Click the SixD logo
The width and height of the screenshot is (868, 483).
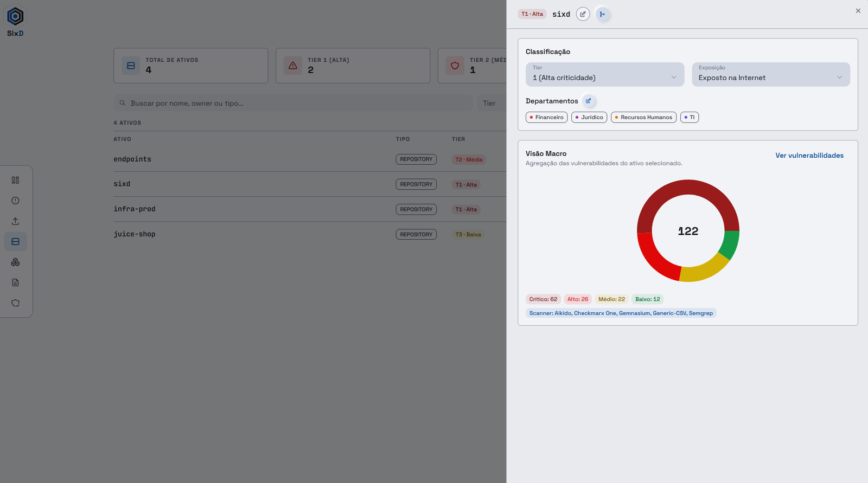tap(15, 22)
